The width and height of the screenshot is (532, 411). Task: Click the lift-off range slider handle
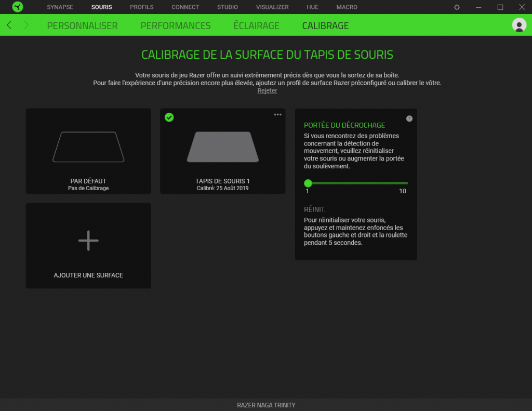pyautogui.click(x=308, y=183)
